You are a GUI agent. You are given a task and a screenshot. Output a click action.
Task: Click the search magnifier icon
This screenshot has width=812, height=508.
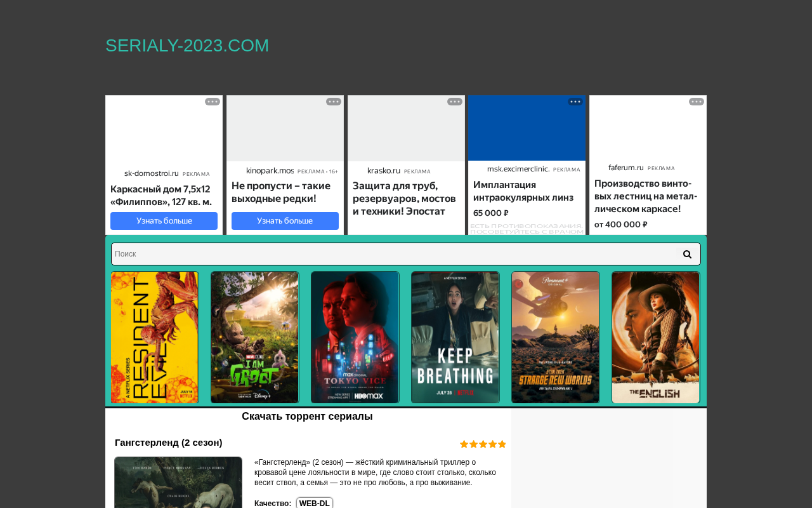tap(687, 254)
